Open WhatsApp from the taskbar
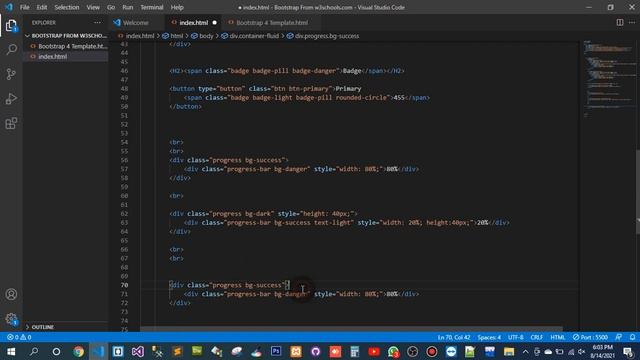This screenshot has width=640, height=360. [x=393, y=351]
